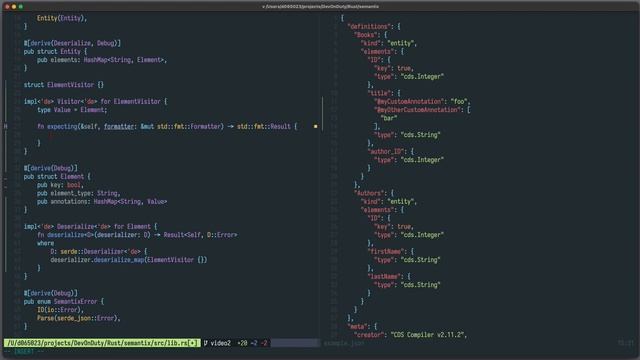Click the window title path text
The image size is (640, 360).
click(320, 7)
